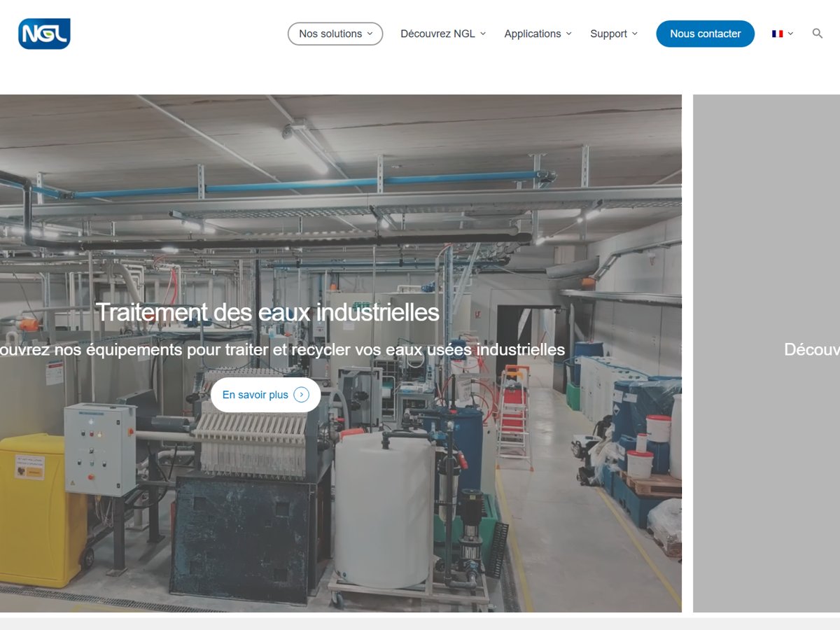Open the Support menu
Viewport: 840px width, 630px height.
(x=614, y=34)
